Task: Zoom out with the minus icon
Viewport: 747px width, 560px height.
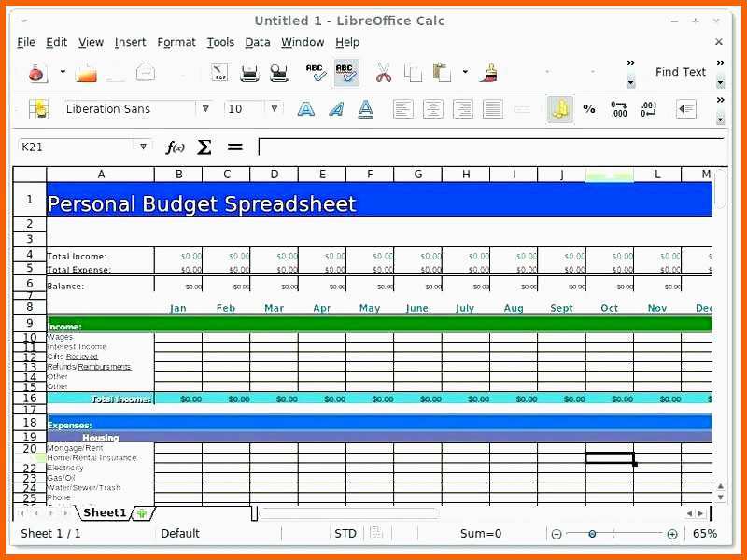Action: pyautogui.click(x=556, y=534)
